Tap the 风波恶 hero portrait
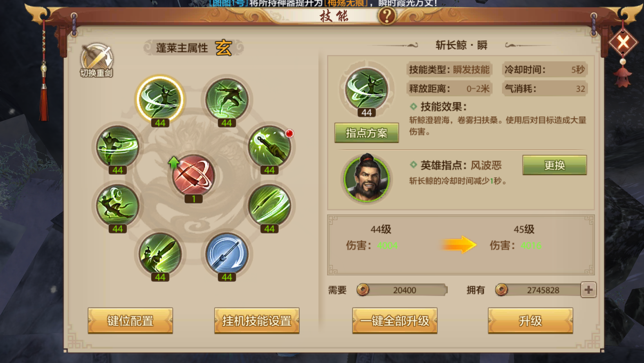Viewport: 644px width, 363px height. (367, 178)
